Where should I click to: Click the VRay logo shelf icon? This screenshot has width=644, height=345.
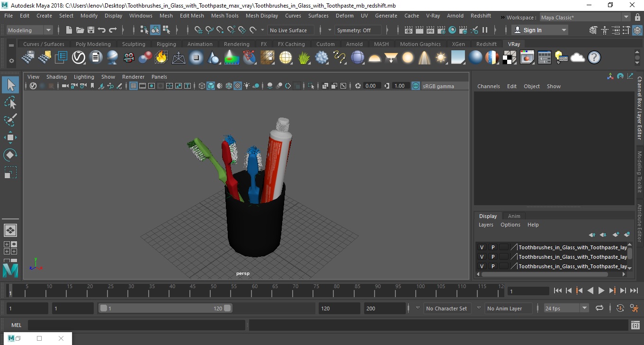pyautogui.click(x=78, y=58)
